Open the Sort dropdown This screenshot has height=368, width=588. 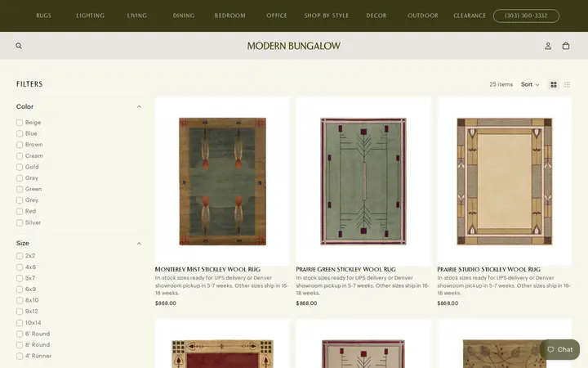(529, 84)
